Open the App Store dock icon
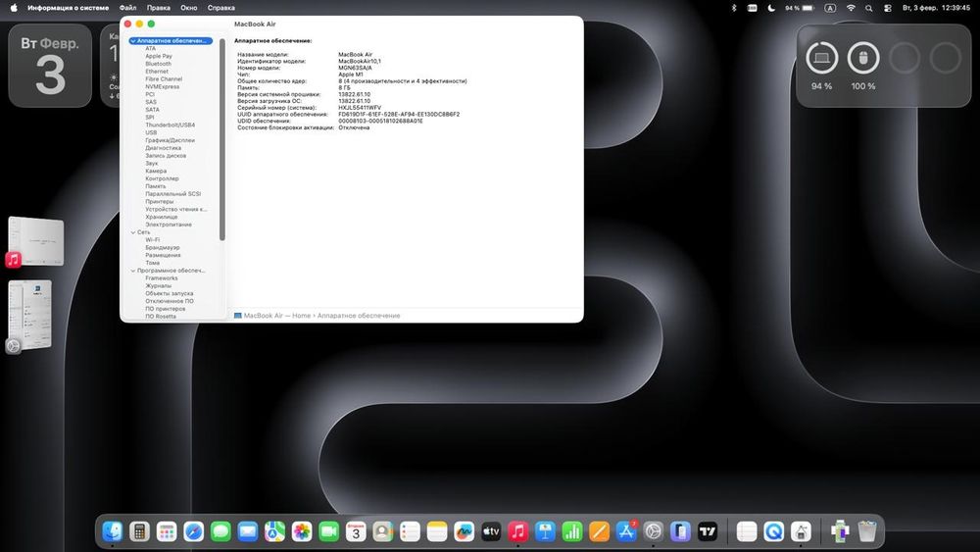 626,531
